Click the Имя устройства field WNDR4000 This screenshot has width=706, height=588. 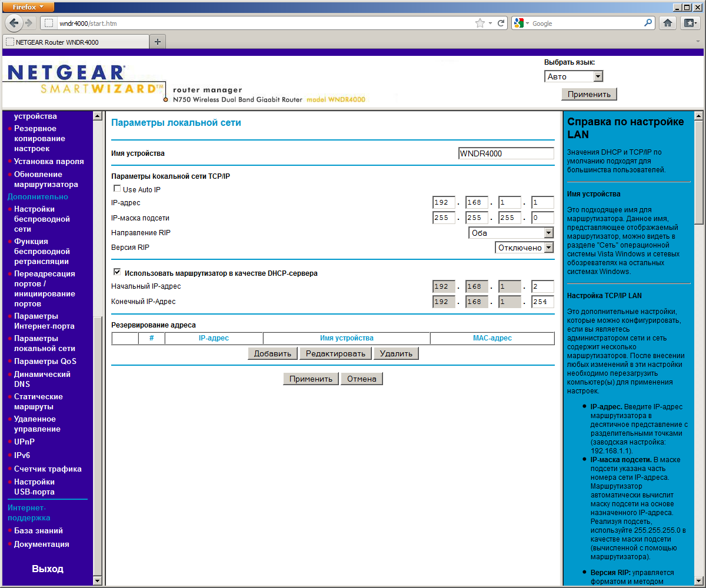click(506, 153)
